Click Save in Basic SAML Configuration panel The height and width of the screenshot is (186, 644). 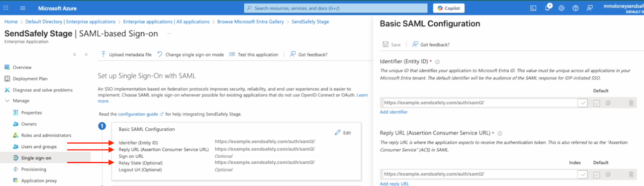[x=392, y=44]
